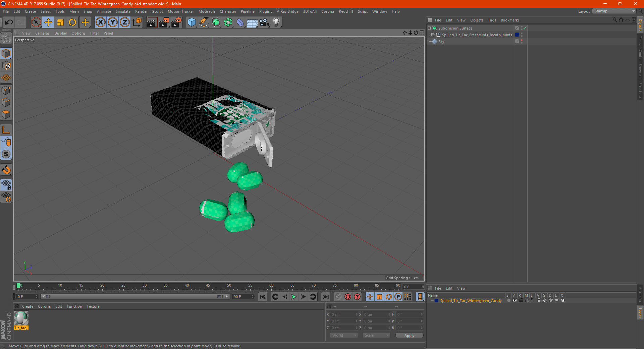Add a Subdivision Surface generator
The height and width of the screenshot is (349, 644).
click(216, 22)
